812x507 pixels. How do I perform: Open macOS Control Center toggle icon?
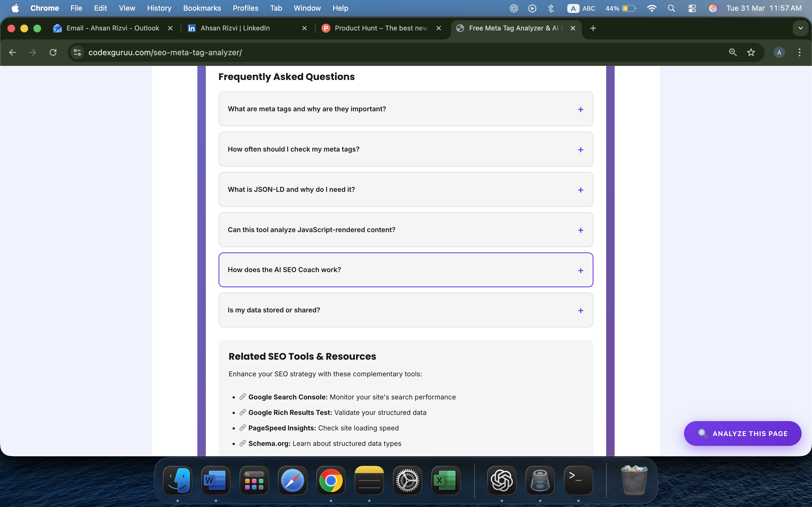pos(692,8)
